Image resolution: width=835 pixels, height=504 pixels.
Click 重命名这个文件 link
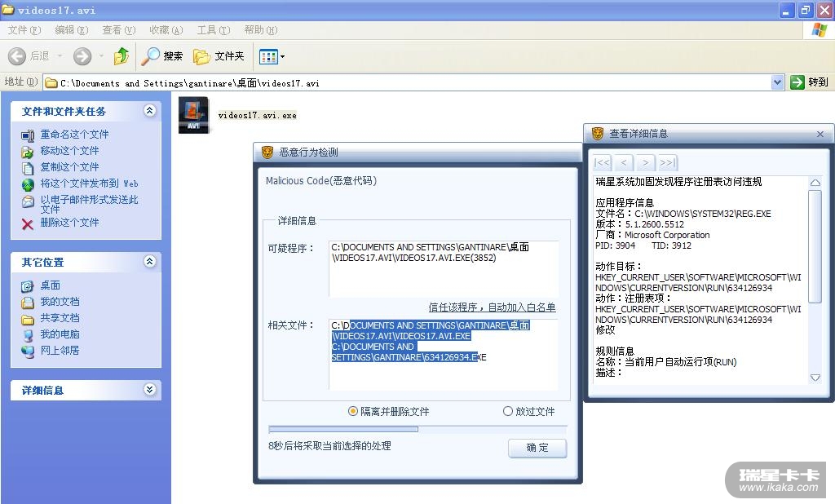74,135
